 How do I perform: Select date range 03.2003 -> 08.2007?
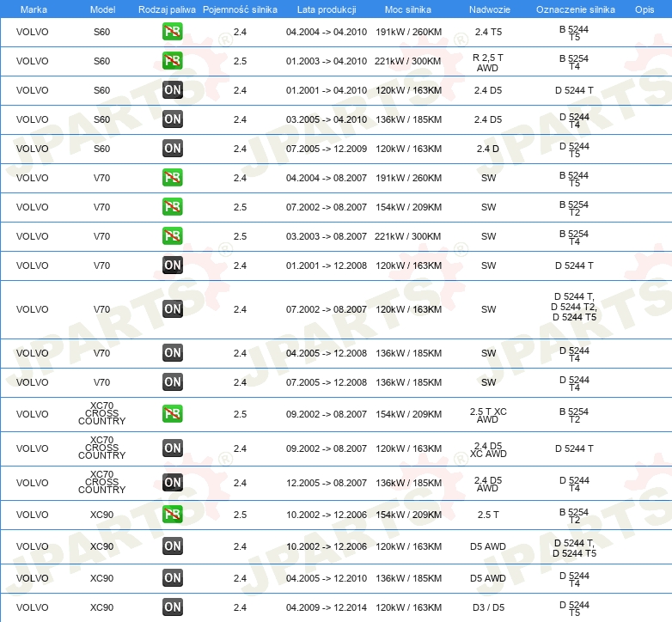tap(327, 236)
